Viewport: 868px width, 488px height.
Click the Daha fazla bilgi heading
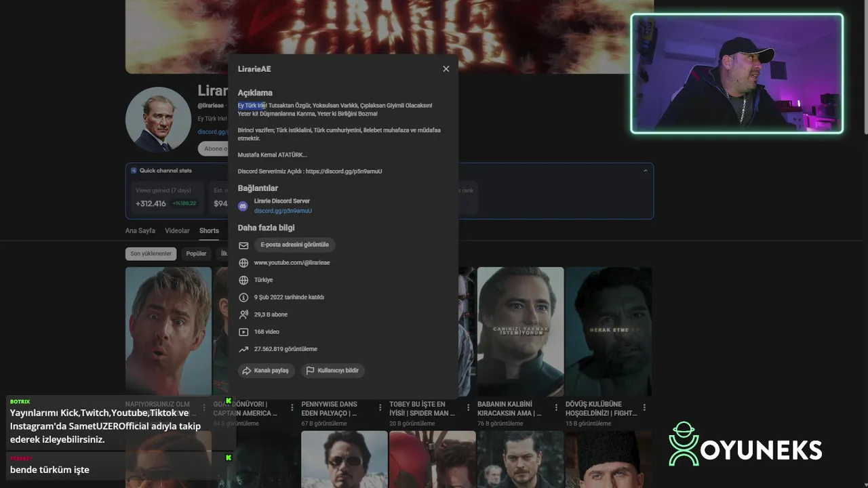266,228
